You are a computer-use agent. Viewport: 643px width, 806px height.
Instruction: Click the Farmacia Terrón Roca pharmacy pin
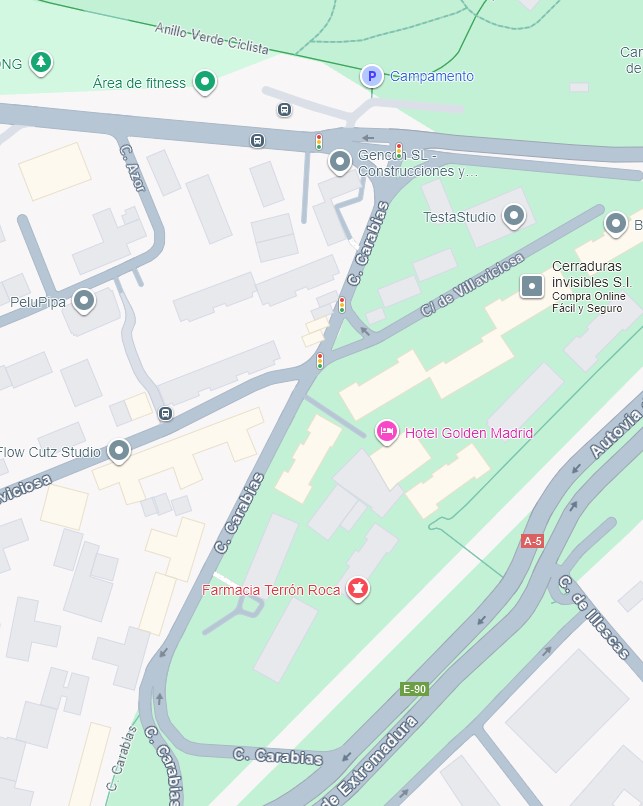[x=358, y=589]
